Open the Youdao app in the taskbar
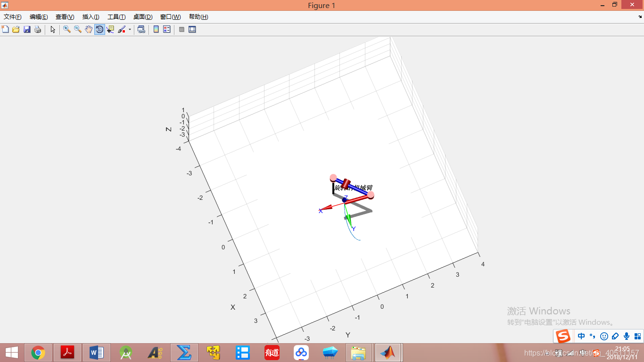 [x=272, y=352]
